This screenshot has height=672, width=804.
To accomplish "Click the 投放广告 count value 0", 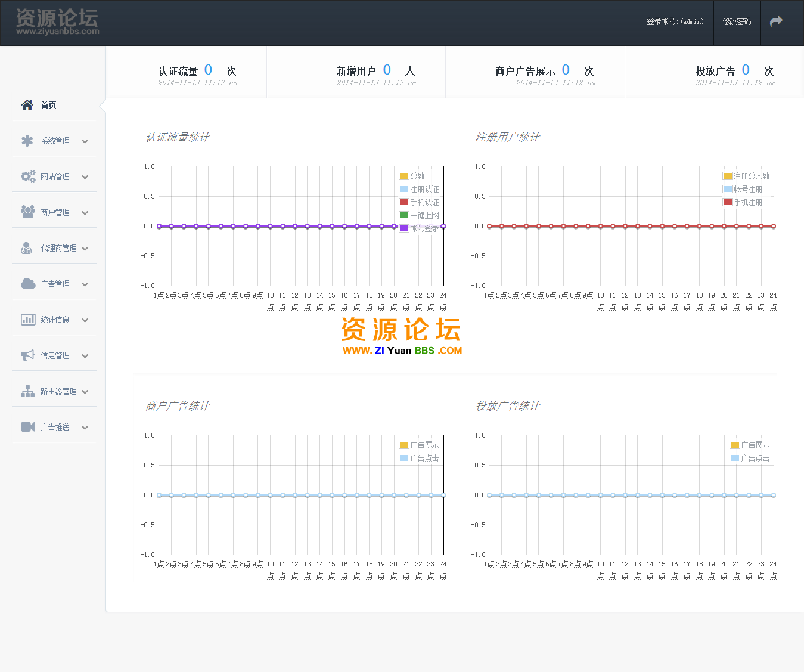I will 746,70.
